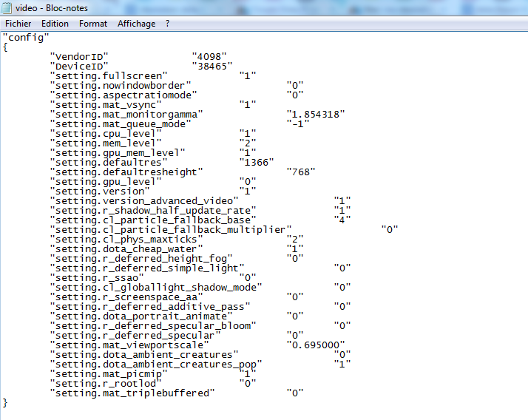528x420 pixels.
Task: Open the Format menu
Action: [x=93, y=24]
